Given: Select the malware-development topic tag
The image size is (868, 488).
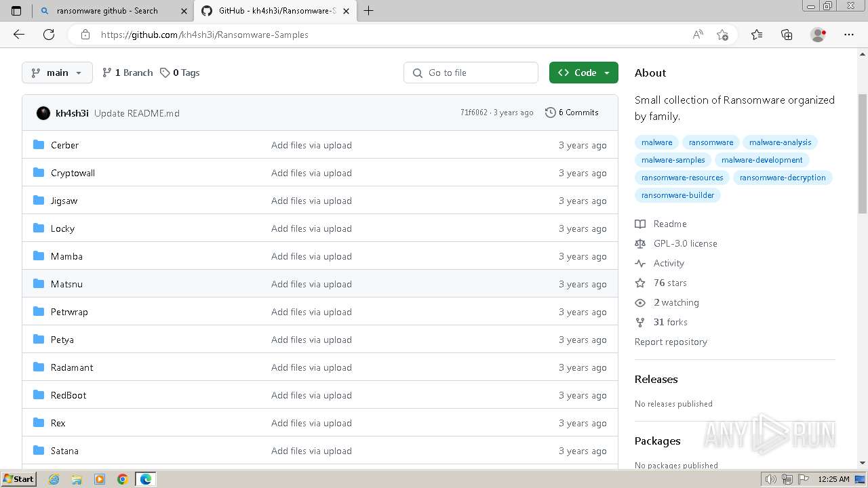Looking at the screenshot, I should click(x=762, y=160).
